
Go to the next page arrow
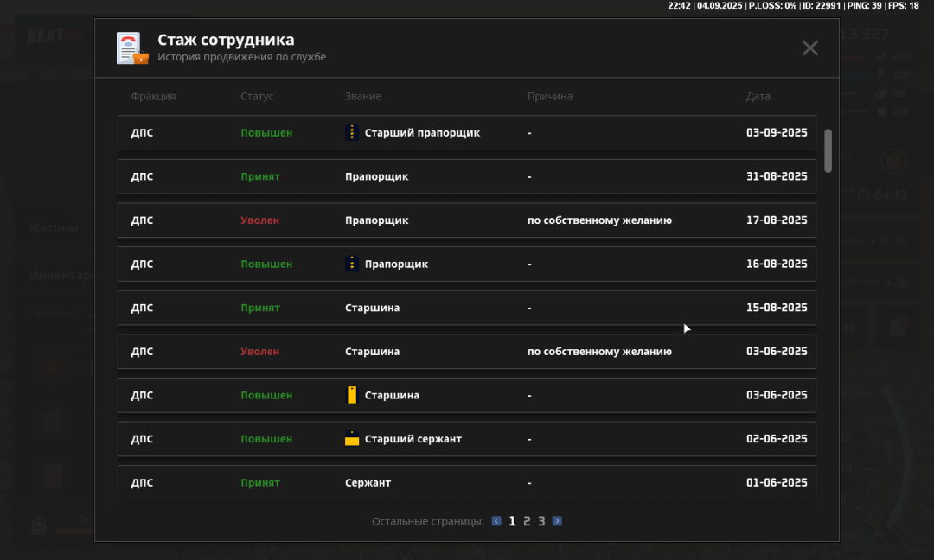(x=557, y=521)
